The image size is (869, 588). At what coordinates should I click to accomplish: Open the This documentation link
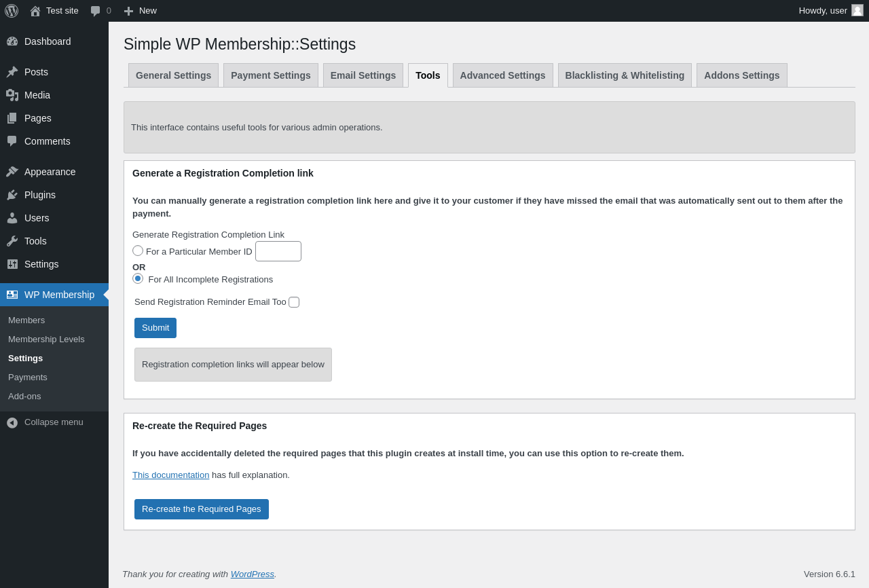pos(170,475)
